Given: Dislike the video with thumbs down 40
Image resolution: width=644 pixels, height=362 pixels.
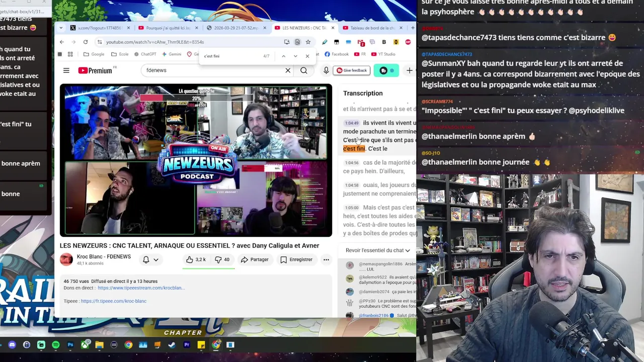Looking at the screenshot, I should [222, 260].
